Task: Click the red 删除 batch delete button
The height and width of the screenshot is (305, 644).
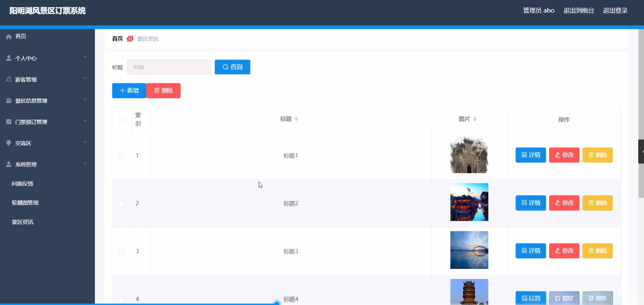Action: [163, 90]
